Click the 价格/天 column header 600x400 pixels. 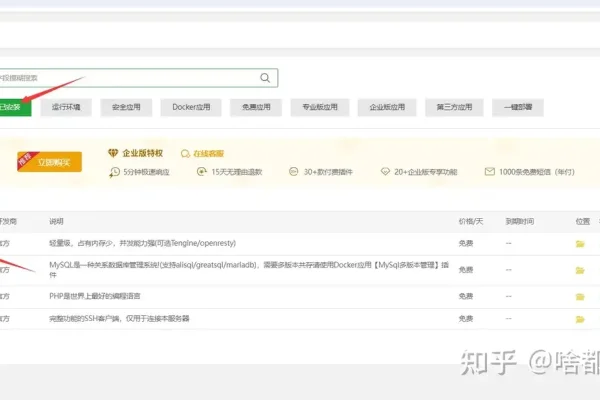[x=471, y=222]
